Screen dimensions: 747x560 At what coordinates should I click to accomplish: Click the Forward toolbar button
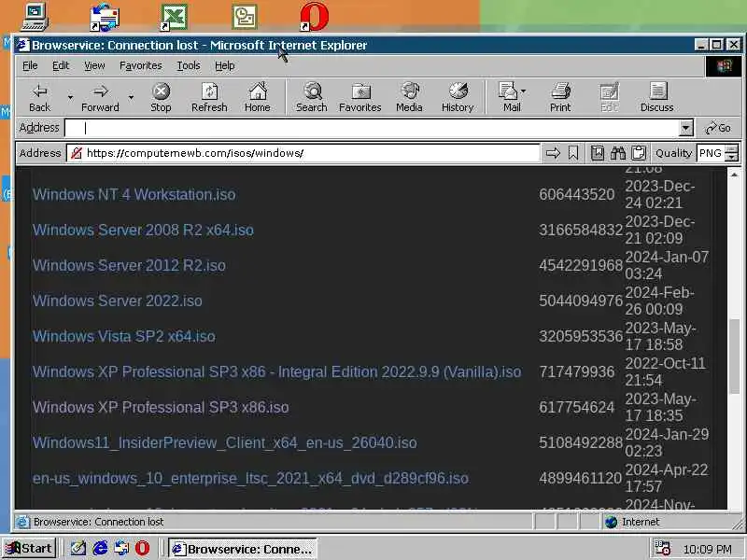pos(100,98)
